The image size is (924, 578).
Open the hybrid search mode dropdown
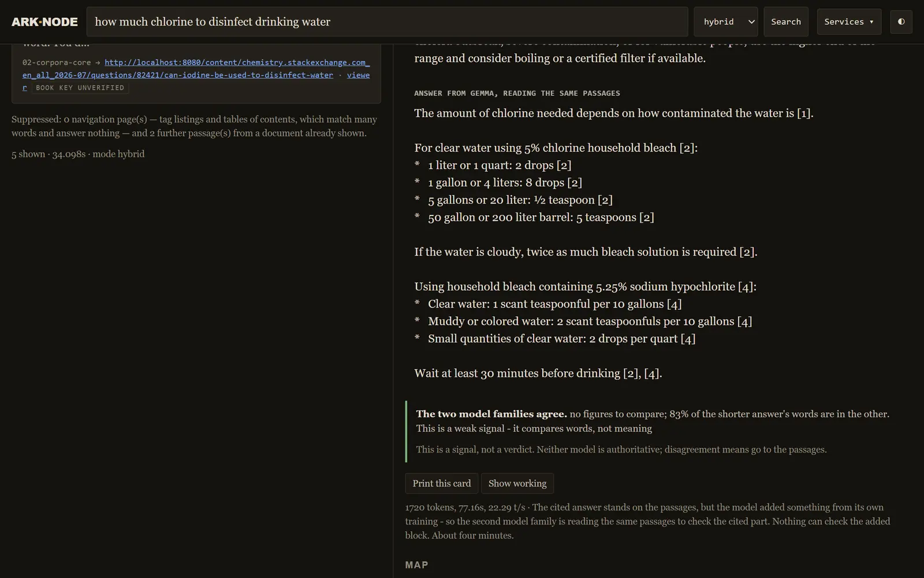(x=726, y=21)
